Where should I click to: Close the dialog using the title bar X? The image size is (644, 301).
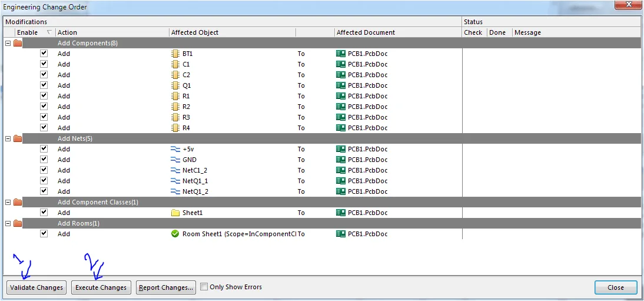[628, 5]
